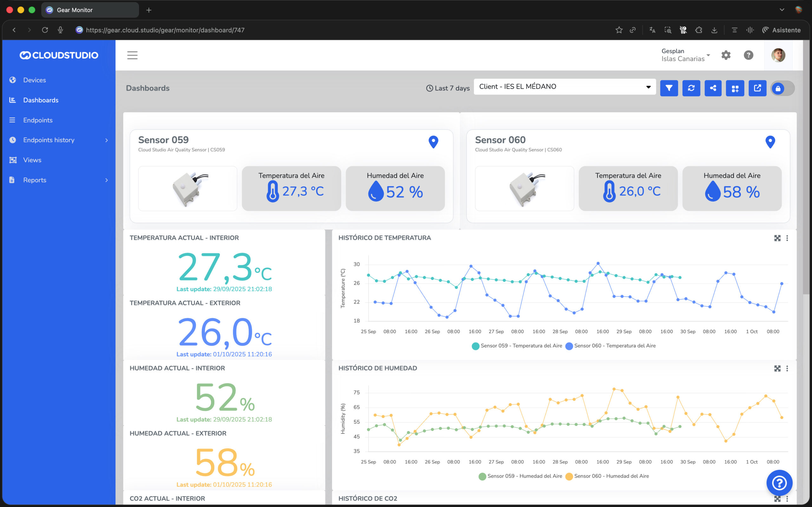Viewport: 812px width, 507px height.
Task: Click Last 7 days time range
Action: click(448, 88)
